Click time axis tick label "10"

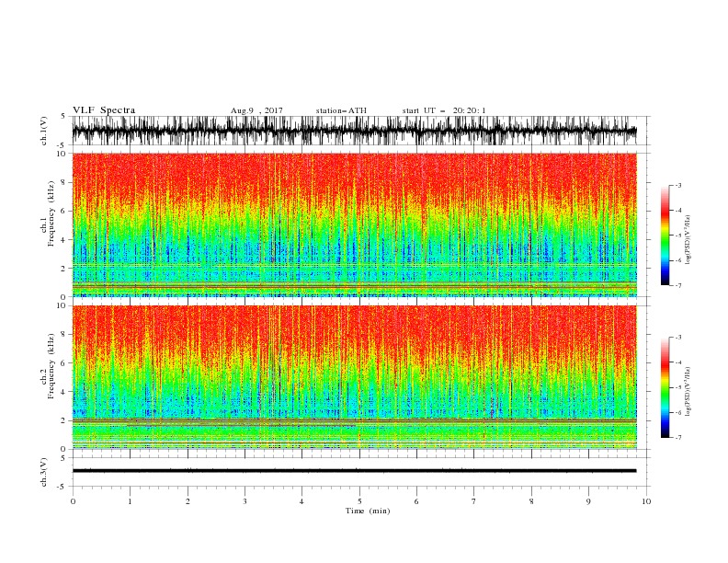click(646, 501)
